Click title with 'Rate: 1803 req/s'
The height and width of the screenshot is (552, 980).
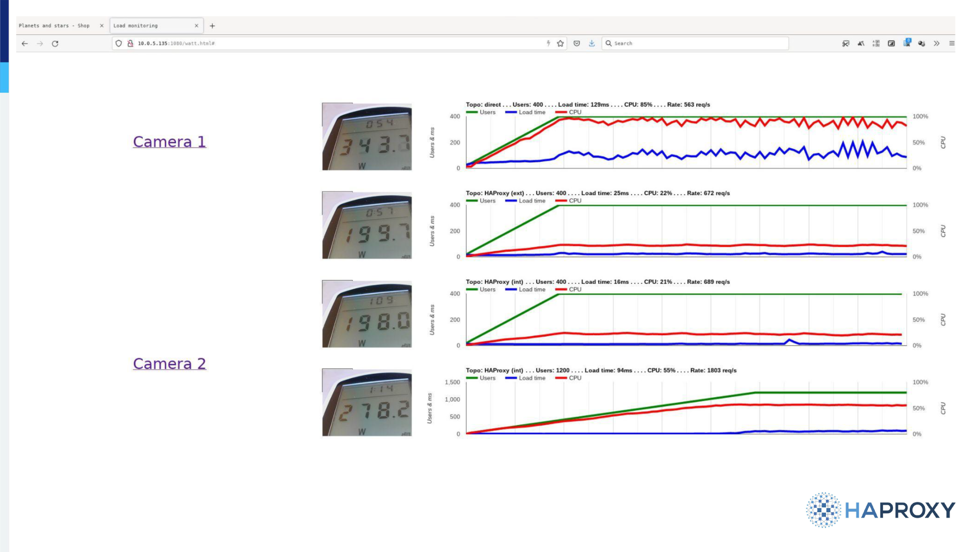pyautogui.click(x=601, y=371)
